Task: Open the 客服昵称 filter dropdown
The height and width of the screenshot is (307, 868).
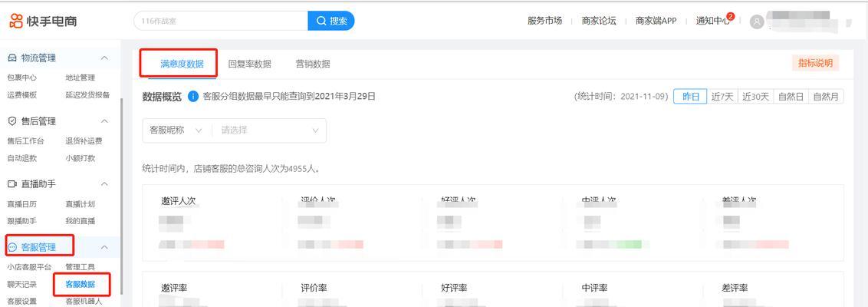Action: 177,130
